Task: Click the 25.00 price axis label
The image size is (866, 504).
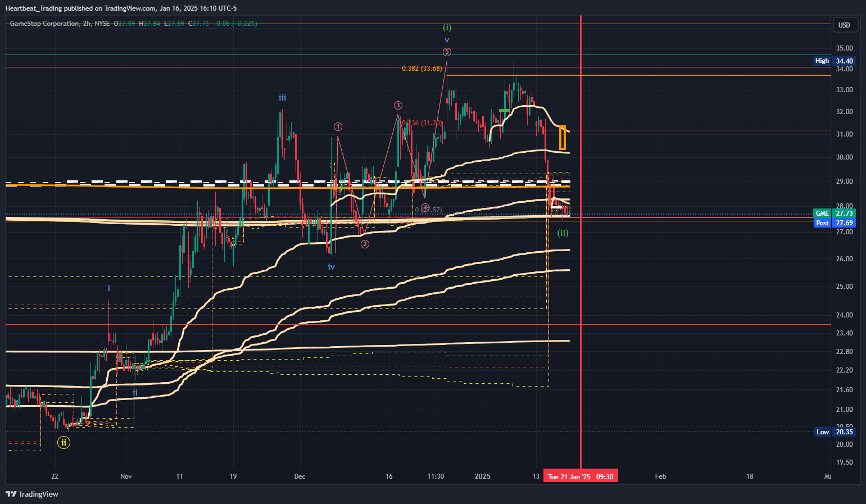Action: point(844,287)
